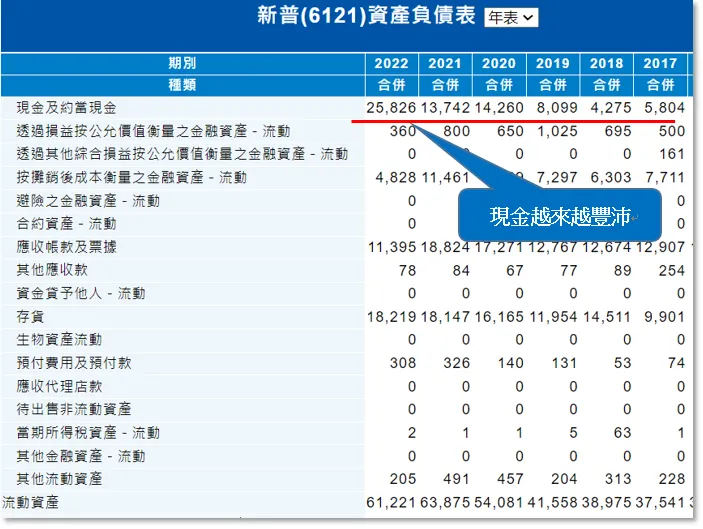703x529 pixels.
Task: Select the 透過損益按公允價值衡量之金融資產 - 流動 row label
Action: [153, 131]
